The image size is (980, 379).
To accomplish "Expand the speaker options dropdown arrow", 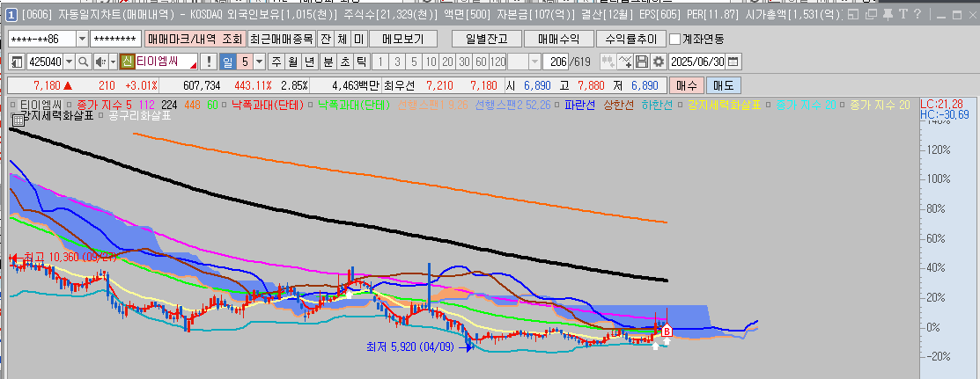I will (x=113, y=62).
